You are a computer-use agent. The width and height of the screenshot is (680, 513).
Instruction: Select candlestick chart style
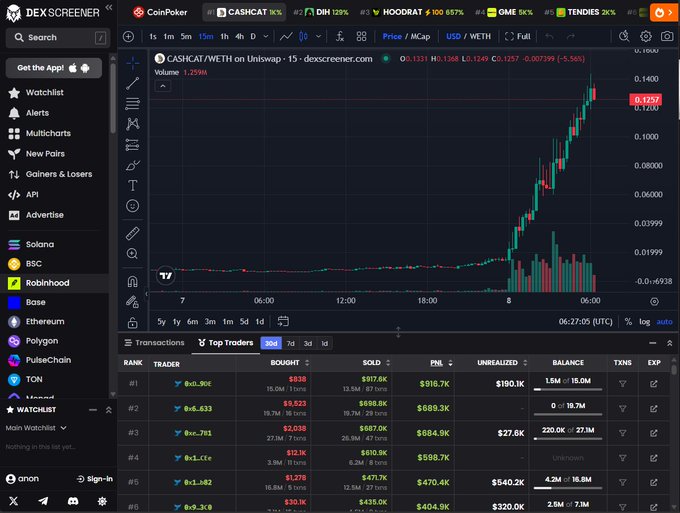pyautogui.click(x=304, y=36)
